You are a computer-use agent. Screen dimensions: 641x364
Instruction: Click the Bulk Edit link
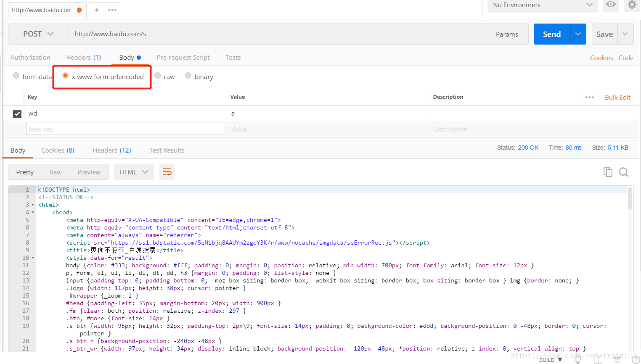(617, 97)
